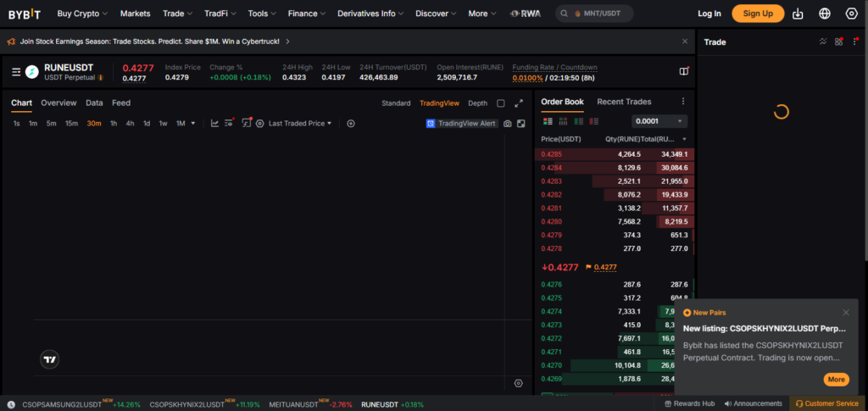
Task: Select the buy and sell order book view
Action: [x=548, y=121]
